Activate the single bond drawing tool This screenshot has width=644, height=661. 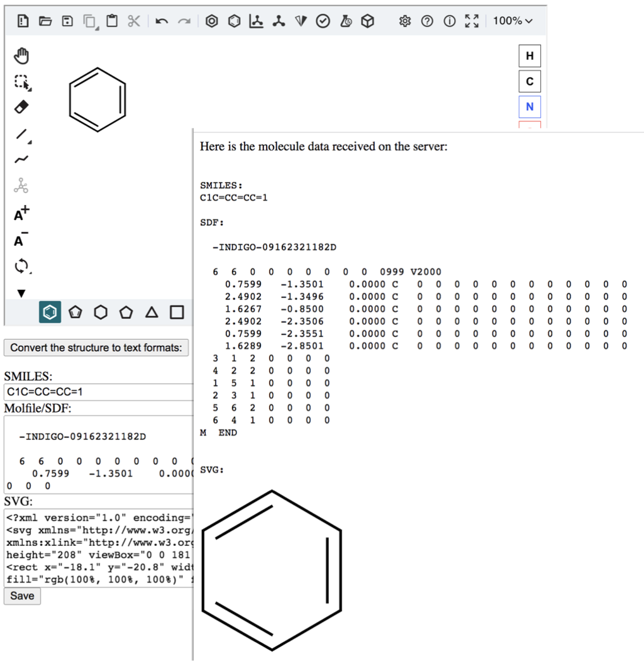coord(22,134)
